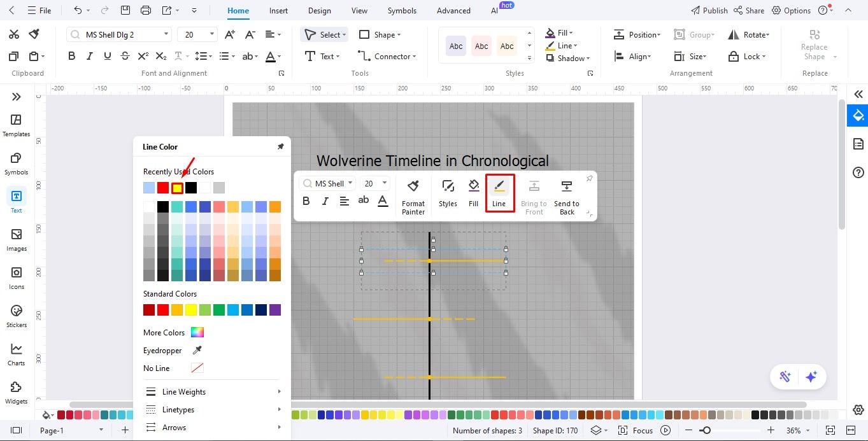Pick the yellow recently used color swatch

tap(177, 188)
